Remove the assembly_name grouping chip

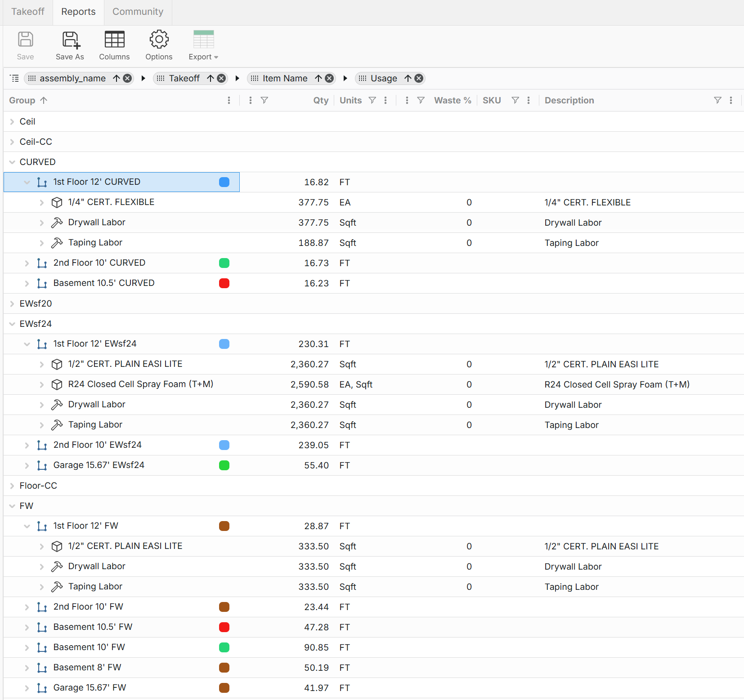coord(128,78)
